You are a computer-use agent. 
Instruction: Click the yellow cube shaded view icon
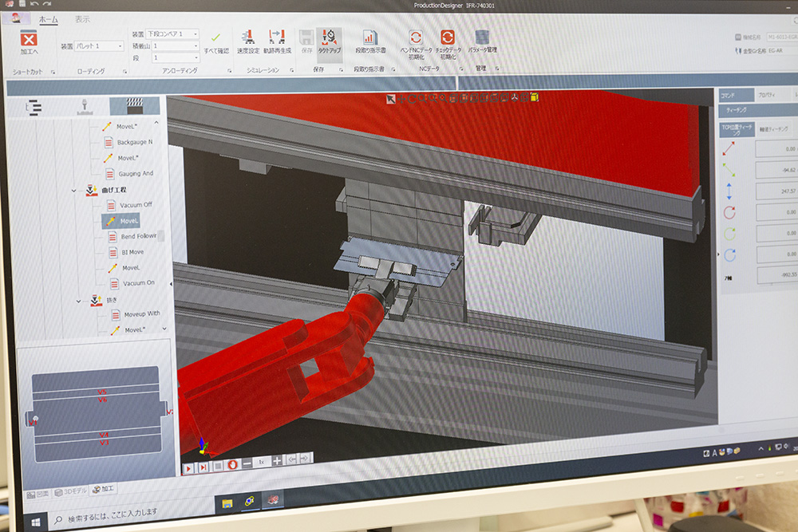pos(535,97)
